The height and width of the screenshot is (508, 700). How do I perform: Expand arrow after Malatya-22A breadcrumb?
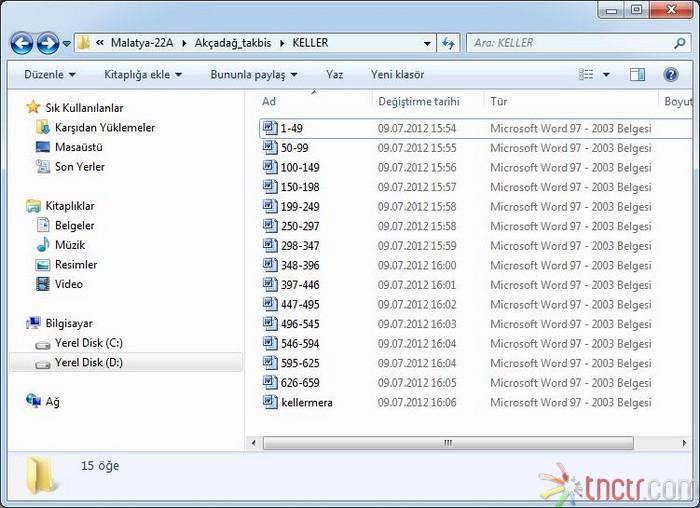[184, 43]
